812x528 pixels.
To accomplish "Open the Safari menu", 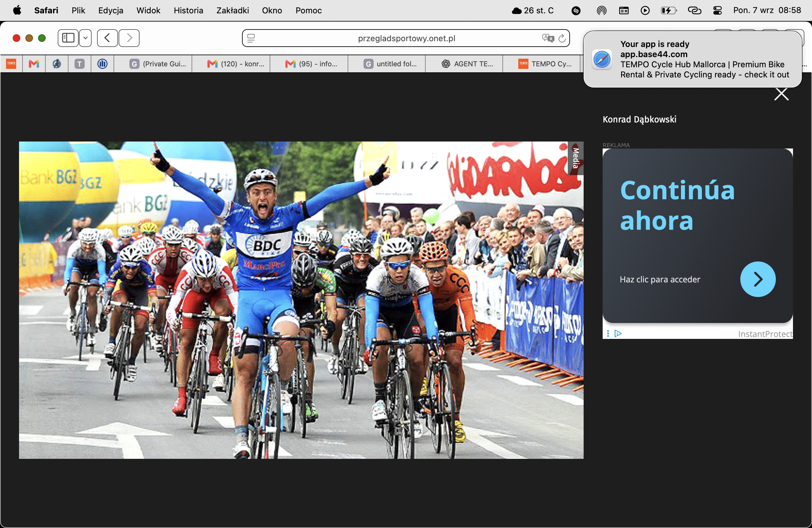I will 46,10.
